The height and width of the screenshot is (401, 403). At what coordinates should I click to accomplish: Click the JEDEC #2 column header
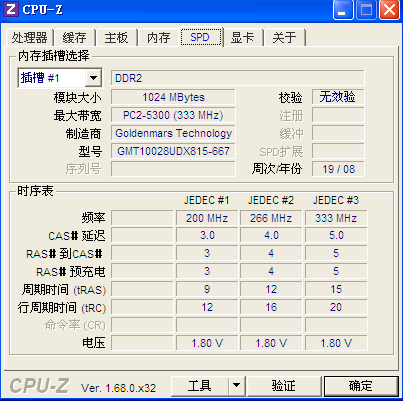[271, 200]
